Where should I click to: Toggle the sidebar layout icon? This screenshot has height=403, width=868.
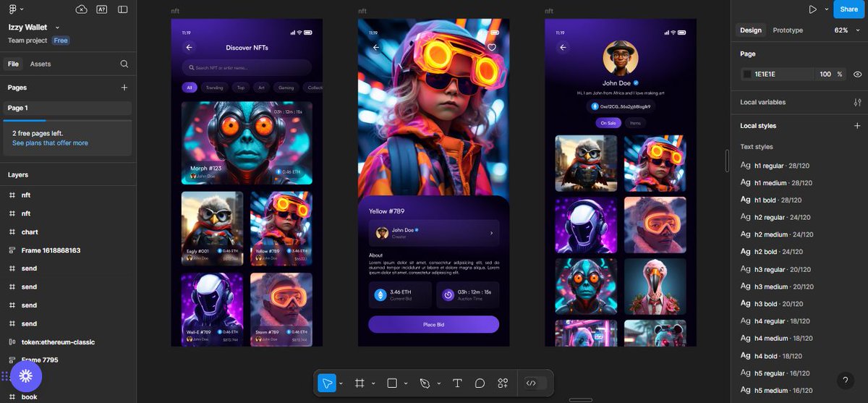click(x=122, y=9)
